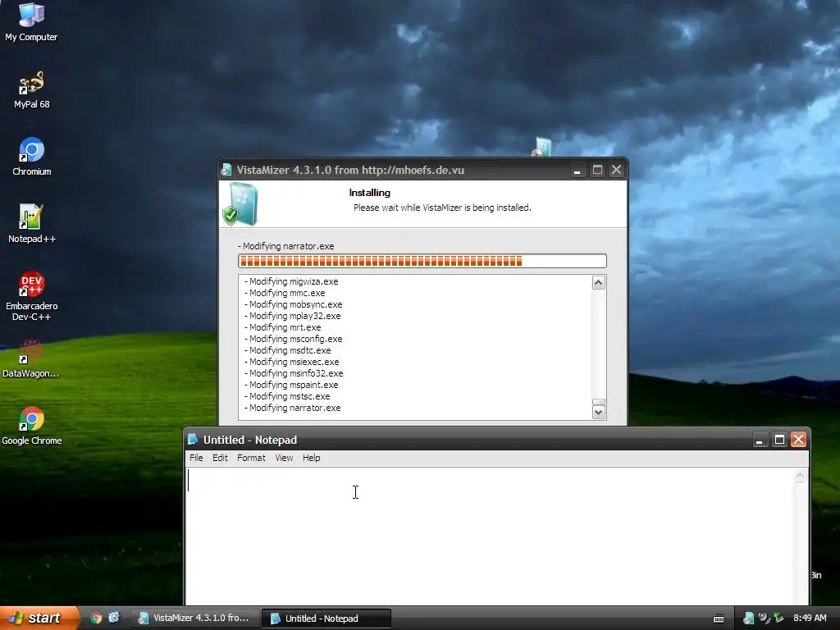Open the View menu in Notepad

284,458
